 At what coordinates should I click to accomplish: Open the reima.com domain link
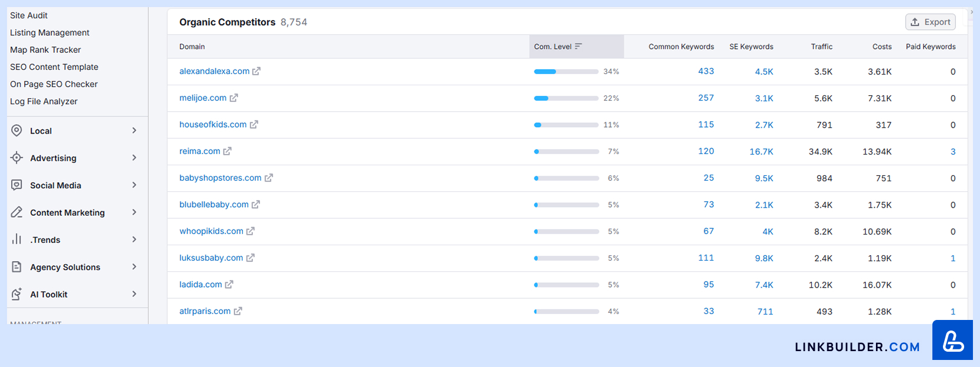200,151
